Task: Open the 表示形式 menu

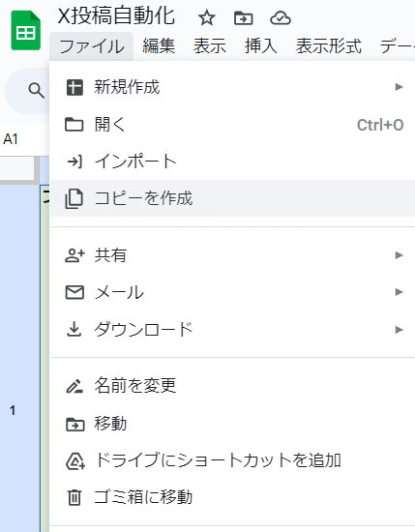Action: click(x=328, y=46)
